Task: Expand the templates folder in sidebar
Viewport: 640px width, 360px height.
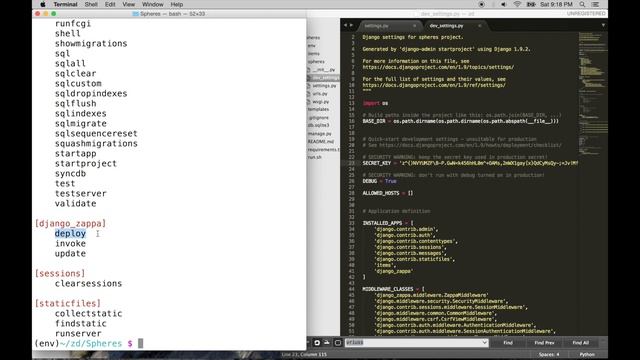Action: pyautogui.click(x=318, y=109)
